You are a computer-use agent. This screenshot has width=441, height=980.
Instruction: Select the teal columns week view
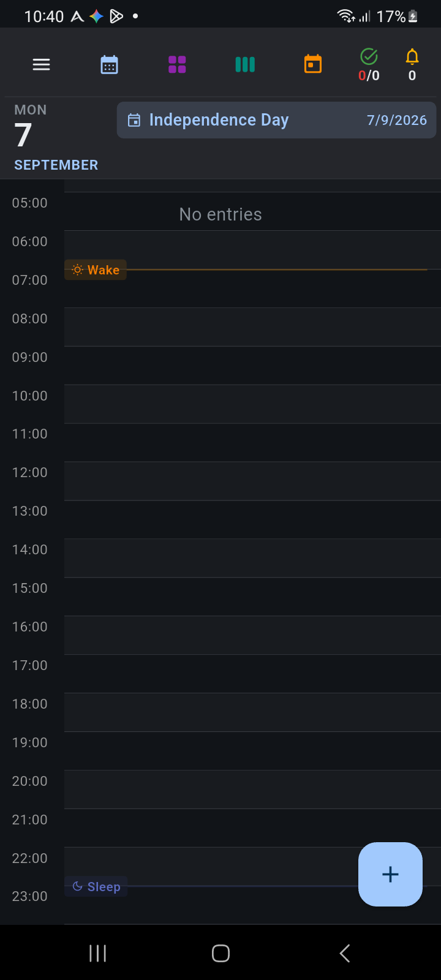245,64
